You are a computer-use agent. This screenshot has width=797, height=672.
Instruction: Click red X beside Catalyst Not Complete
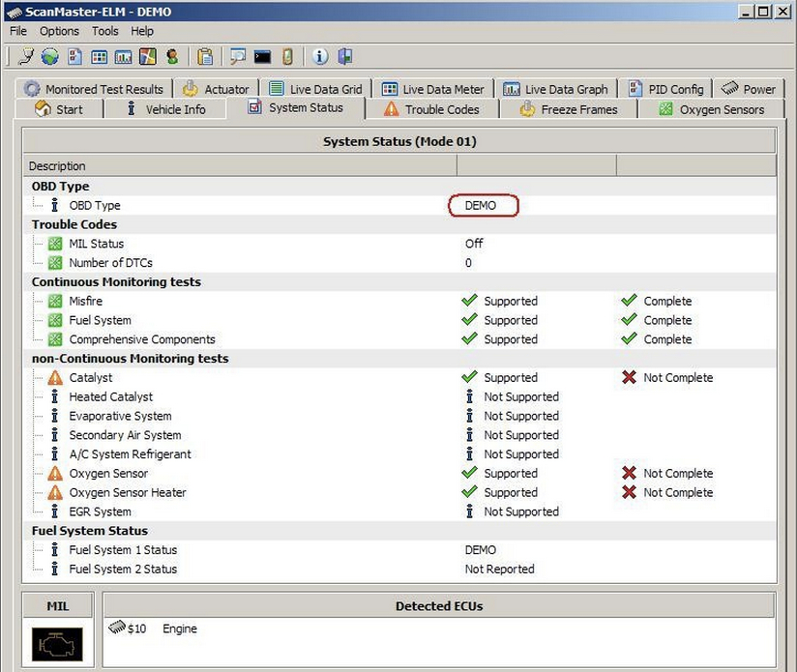[630, 377]
